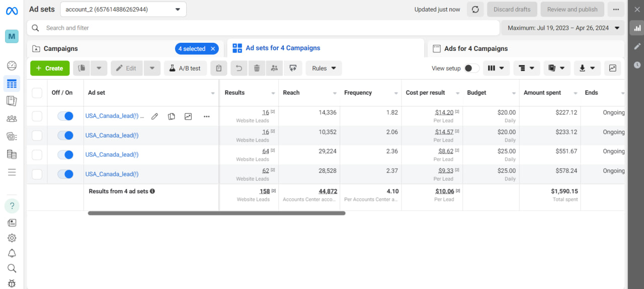The width and height of the screenshot is (644, 289).
Task: Open the Audiences people icon in sidebar
Action: coord(12,119)
